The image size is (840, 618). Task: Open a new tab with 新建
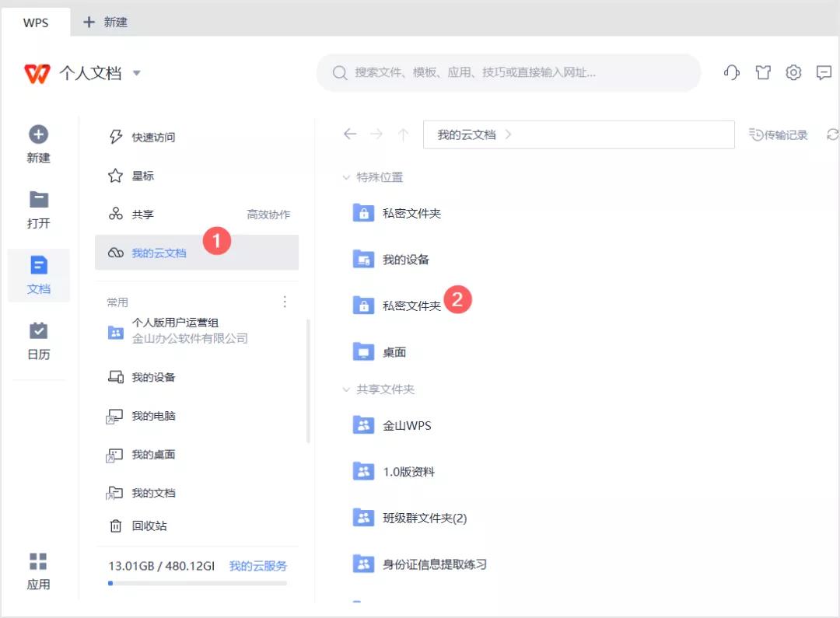tap(103, 23)
